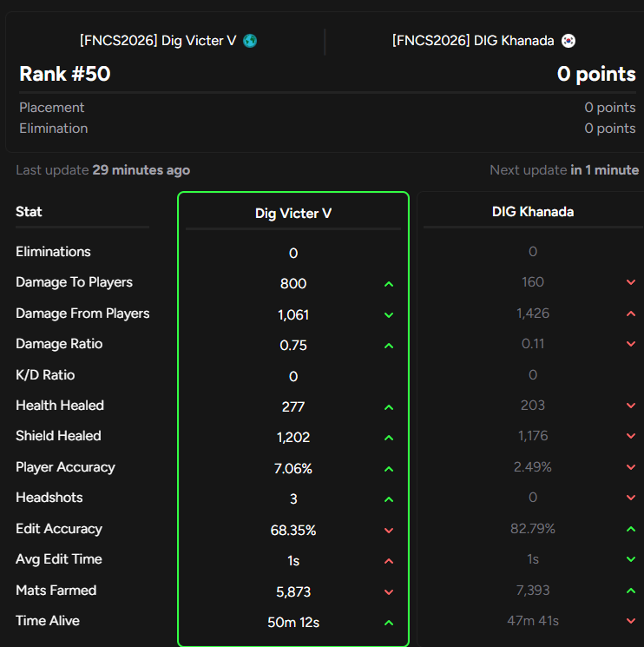
Task: Click the Placement points row
Action: pyautogui.click(x=327, y=108)
